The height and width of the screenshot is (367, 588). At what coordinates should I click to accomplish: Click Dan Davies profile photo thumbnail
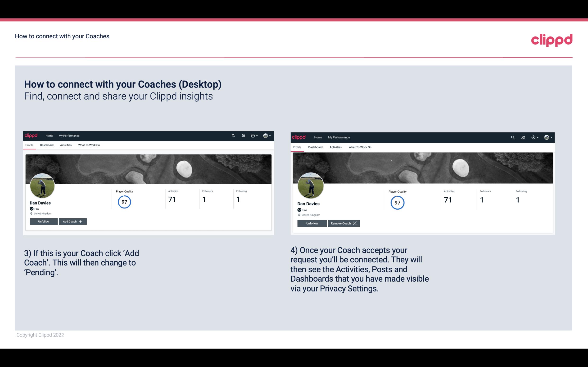click(x=42, y=185)
